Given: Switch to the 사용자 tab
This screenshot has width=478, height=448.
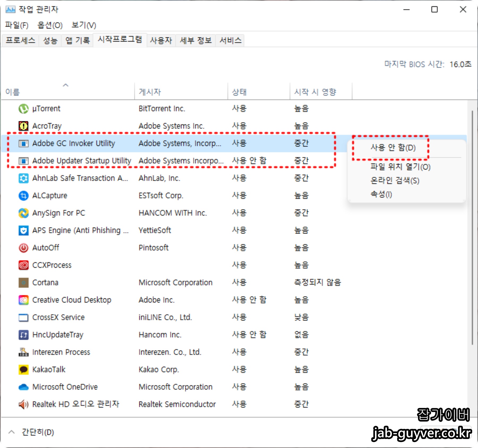Looking at the screenshot, I should click(161, 40).
